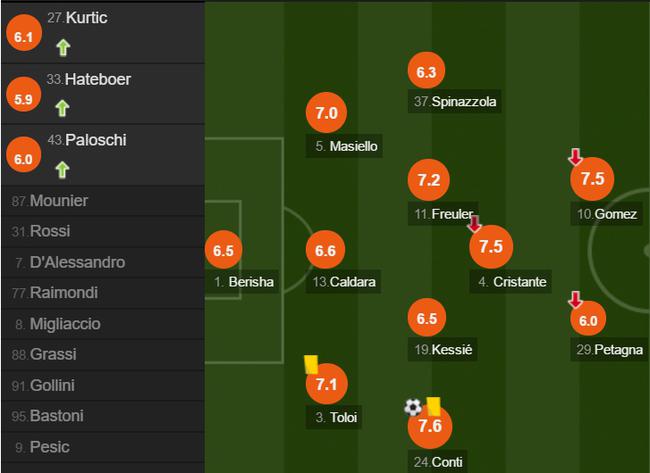Viewport: 650px width, 473px height.
Task: Open Pesic row in substitutes list
Action: coord(103,447)
